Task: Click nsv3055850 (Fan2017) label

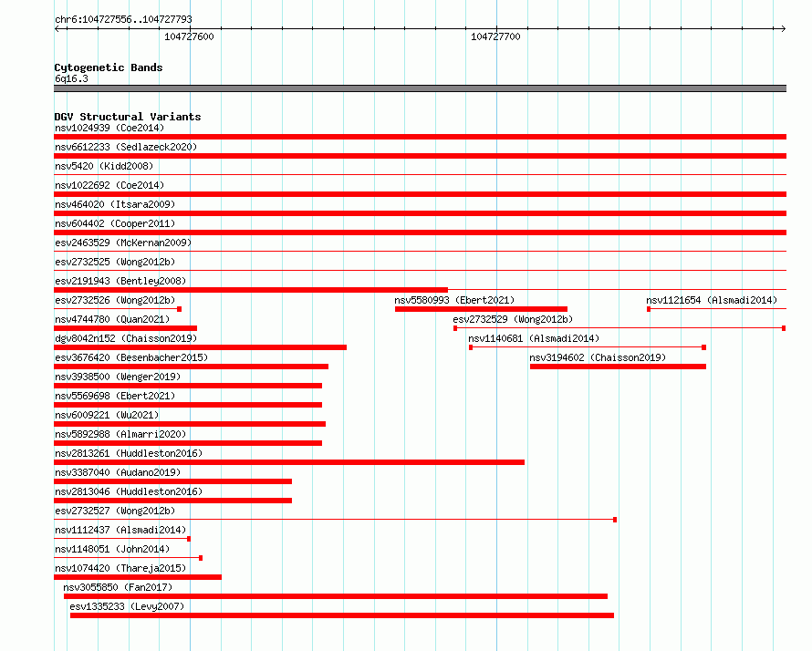Action: tap(118, 587)
